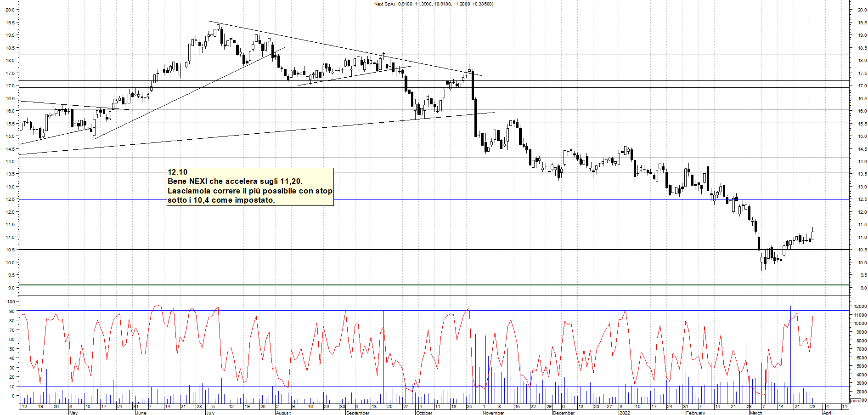Click the 7000 volume scale label
This screenshot has height=415, width=868.
pos(862,349)
